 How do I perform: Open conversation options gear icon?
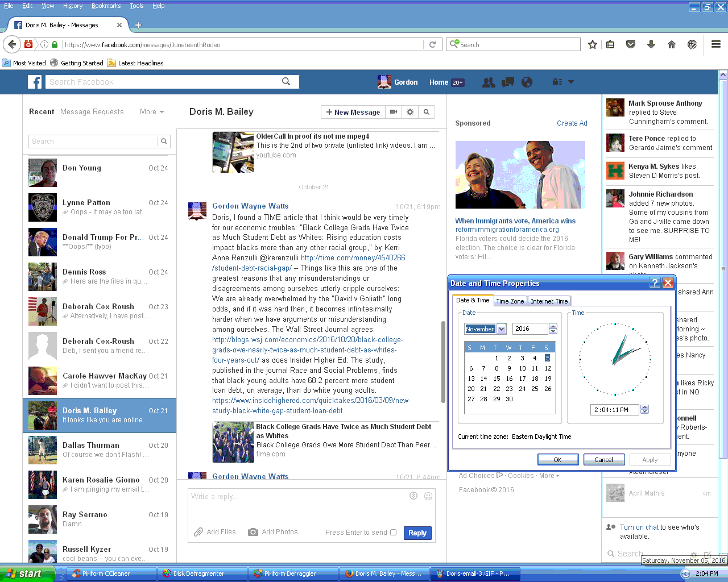coord(410,112)
